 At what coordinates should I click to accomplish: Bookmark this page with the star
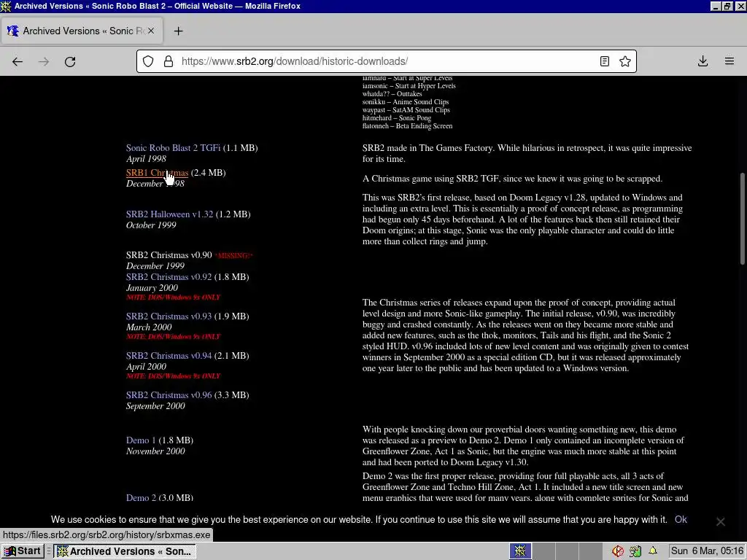(625, 61)
